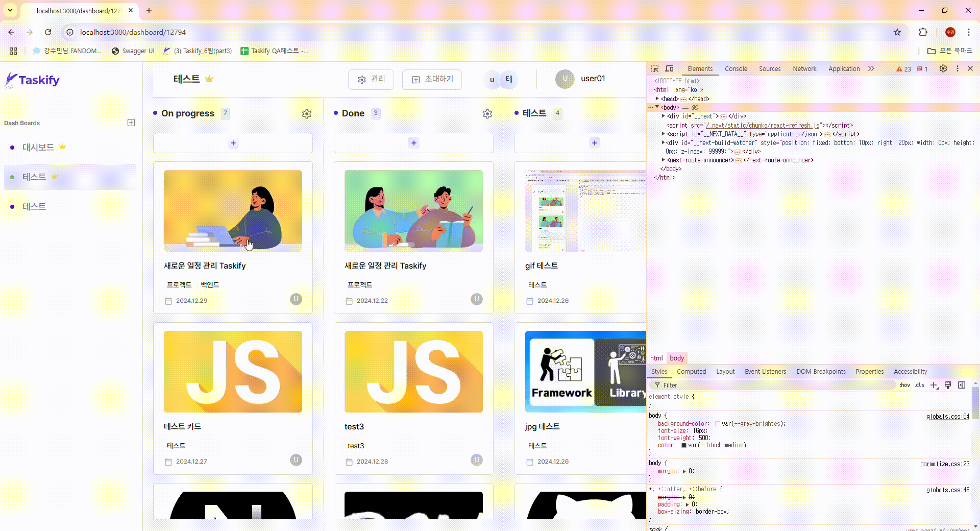
Task: Click the browser back arrow
Action: tap(11, 32)
